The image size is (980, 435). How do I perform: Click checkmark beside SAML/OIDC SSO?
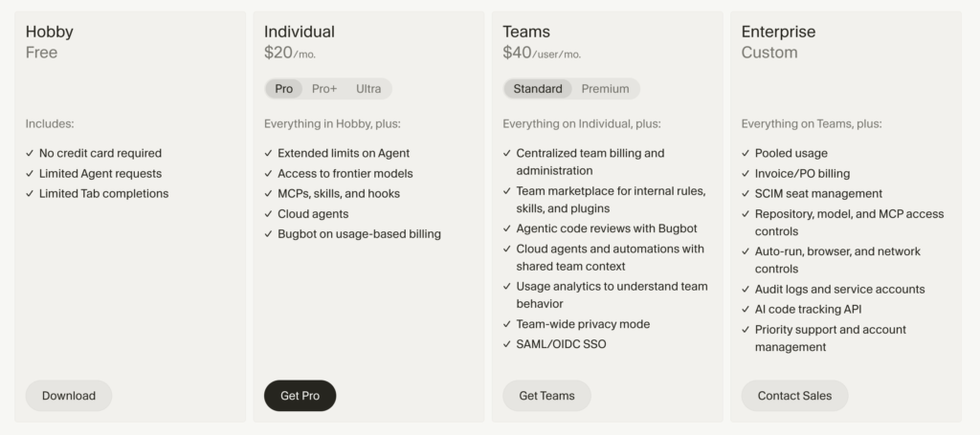click(x=507, y=344)
